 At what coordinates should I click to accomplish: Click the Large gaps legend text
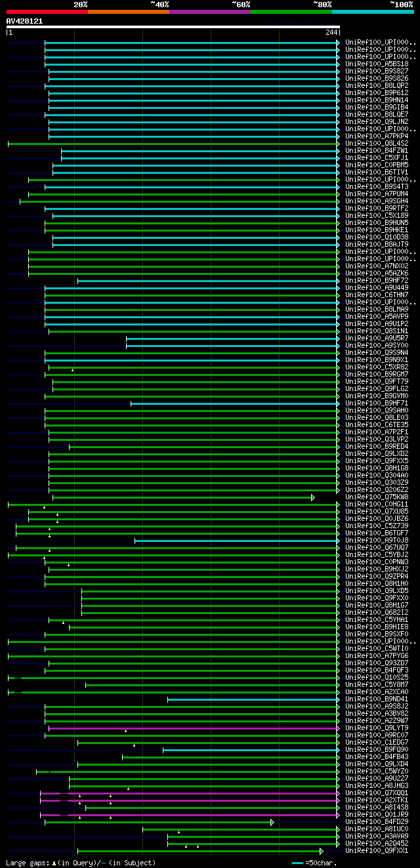coord(81,863)
